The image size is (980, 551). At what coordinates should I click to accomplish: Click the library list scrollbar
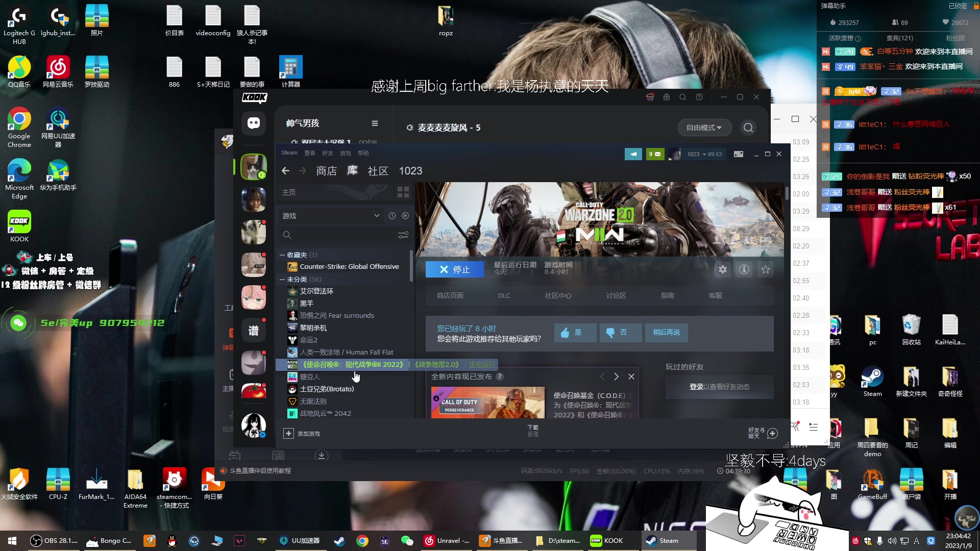411,265
